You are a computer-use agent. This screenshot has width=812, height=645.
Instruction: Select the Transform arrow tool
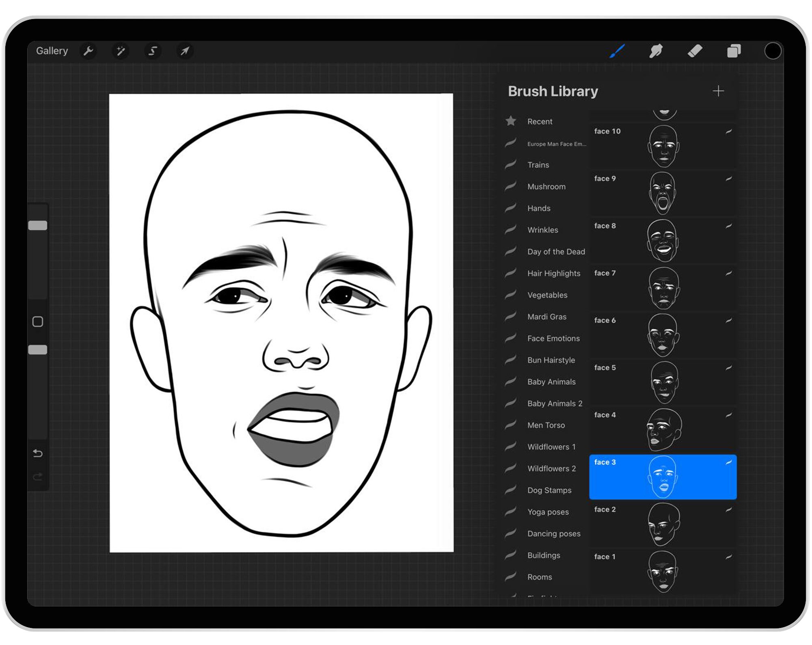pyautogui.click(x=185, y=51)
